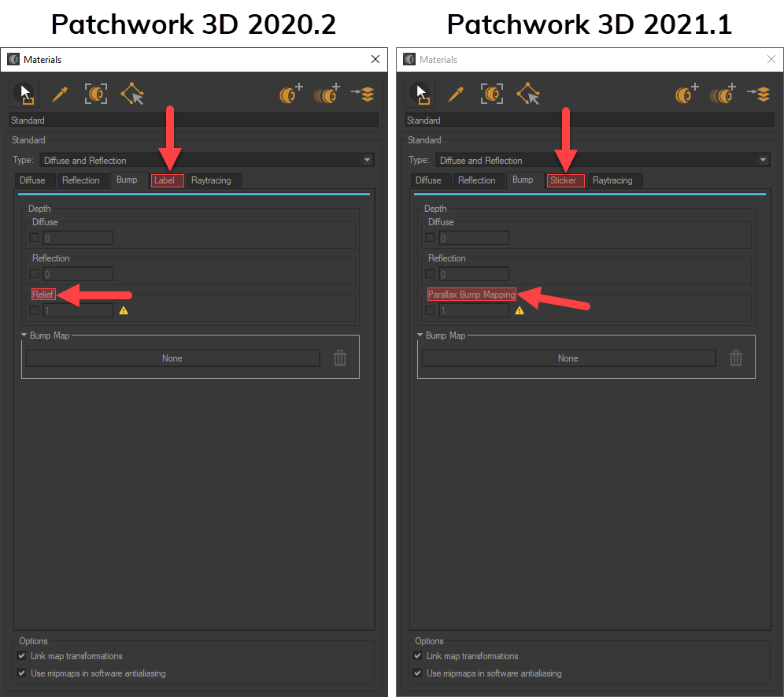Select the Bump tab in 2021.1 window
Viewport: 784px width, 697px height.
click(x=525, y=180)
